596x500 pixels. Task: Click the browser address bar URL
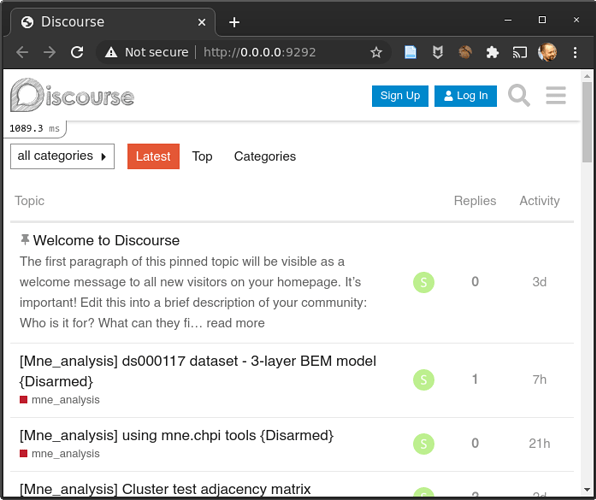[260, 52]
